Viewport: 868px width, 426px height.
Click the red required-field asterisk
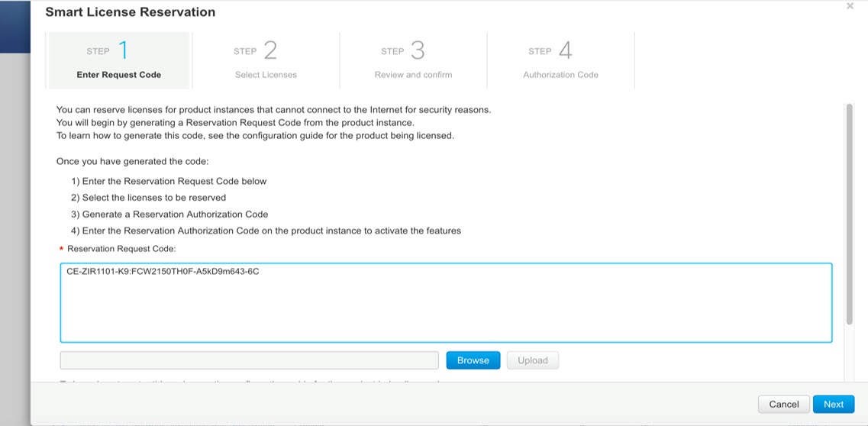(x=61, y=250)
